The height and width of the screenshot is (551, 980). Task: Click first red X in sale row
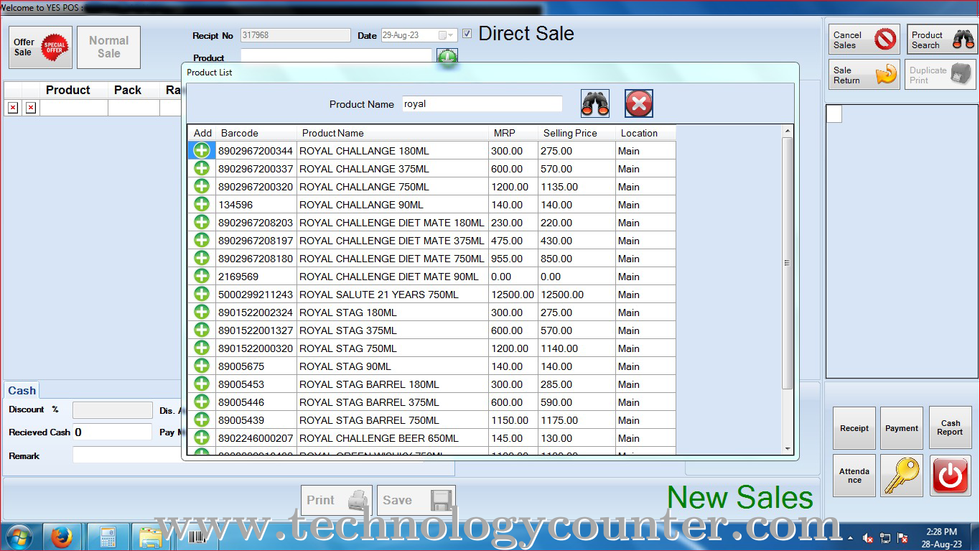(x=13, y=108)
